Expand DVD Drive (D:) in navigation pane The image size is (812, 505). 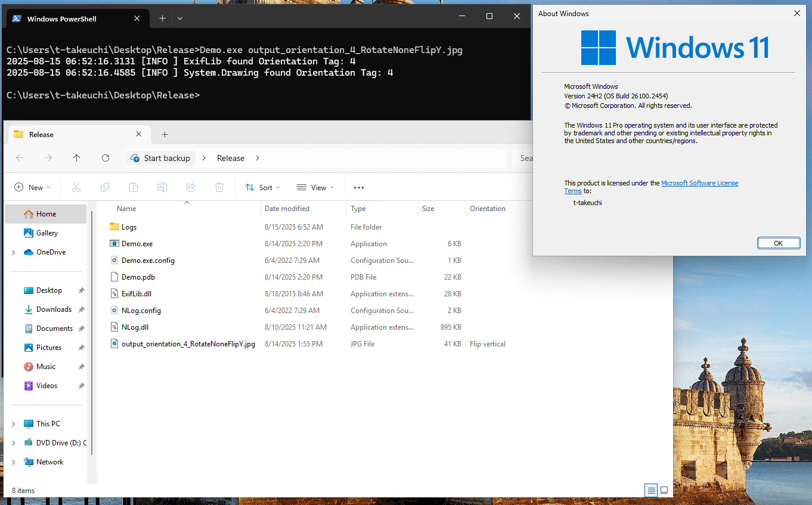13,443
